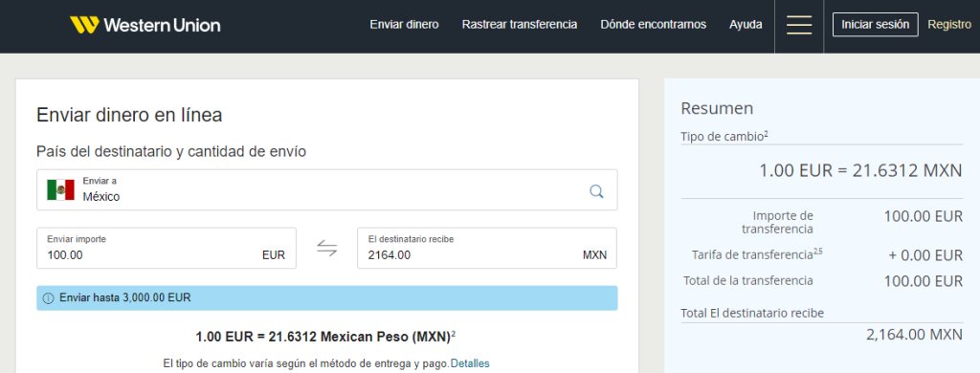Click the Tipo de cambio label in summary
Image resolution: width=980 pixels, height=373 pixels.
[724, 136]
